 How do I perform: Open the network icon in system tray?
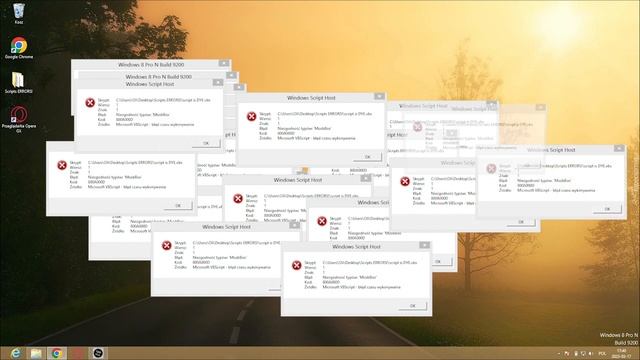pos(583,353)
